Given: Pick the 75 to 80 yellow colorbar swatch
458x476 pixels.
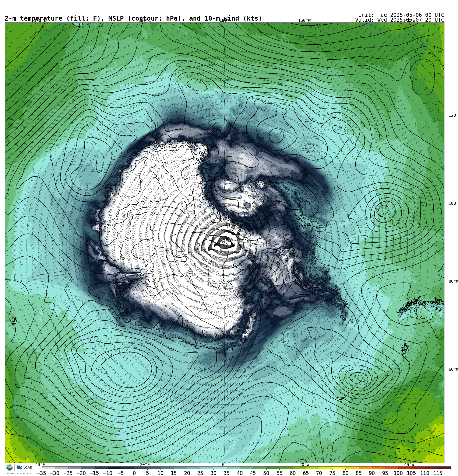Looking at the screenshot, I should coord(339,468).
